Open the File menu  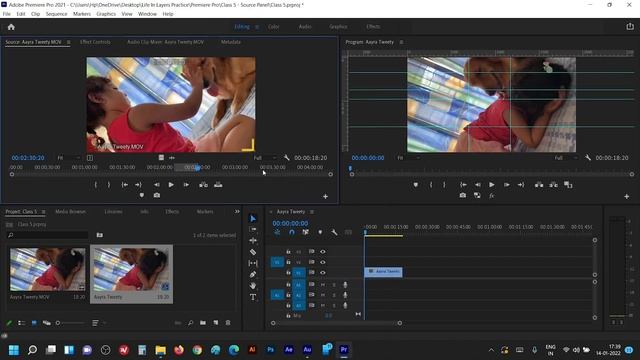coord(7,14)
